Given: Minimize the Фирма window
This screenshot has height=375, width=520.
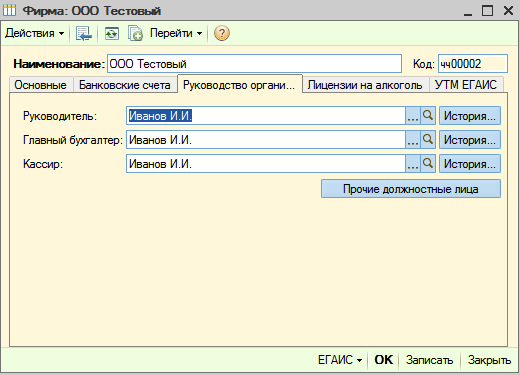Looking at the screenshot, I should pyautogui.click(x=468, y=11).
